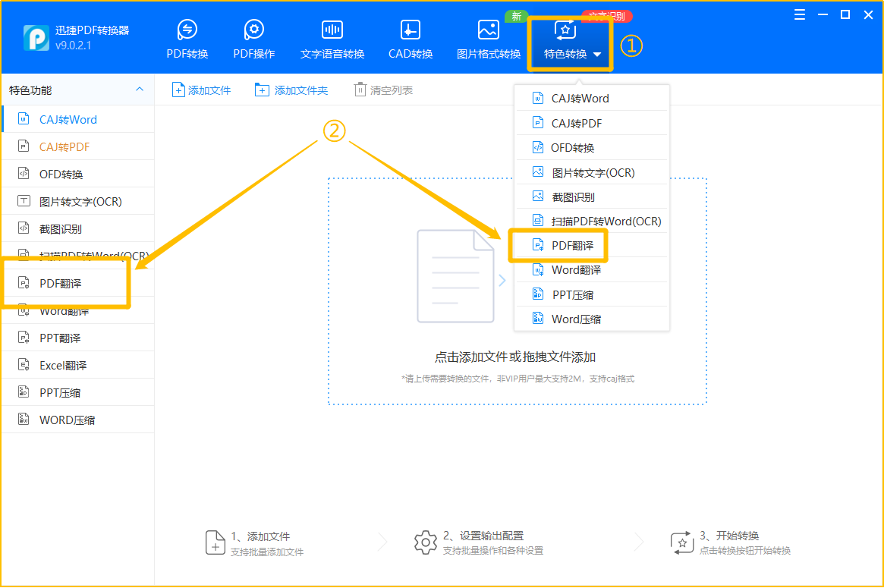The image size is (884, 588).
Task: Click the 图片格式转换 picture icon
Action: click(x=488, y=30)
